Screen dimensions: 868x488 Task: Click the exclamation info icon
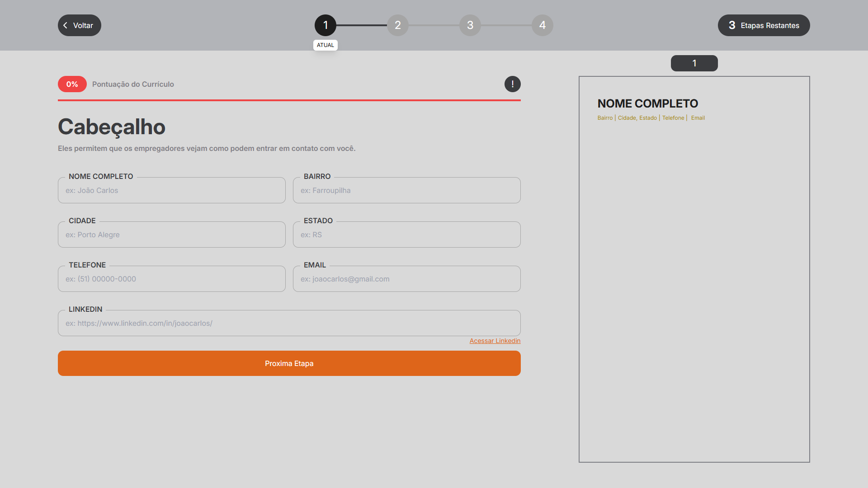pos(512,84)
